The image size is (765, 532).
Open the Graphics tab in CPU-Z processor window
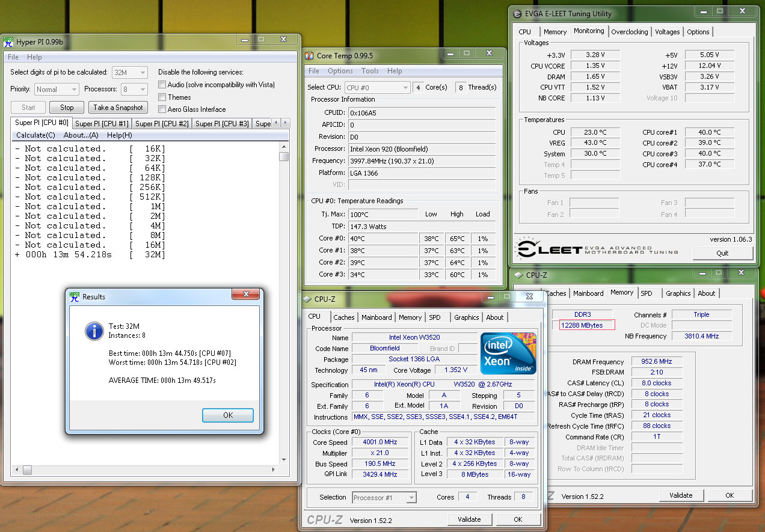click(467, 317)
